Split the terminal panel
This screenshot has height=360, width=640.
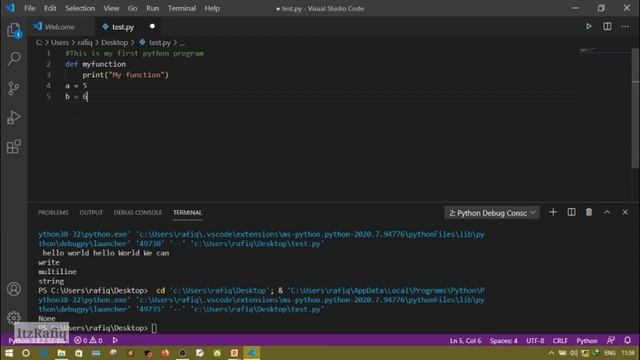(x=571, y=212)
